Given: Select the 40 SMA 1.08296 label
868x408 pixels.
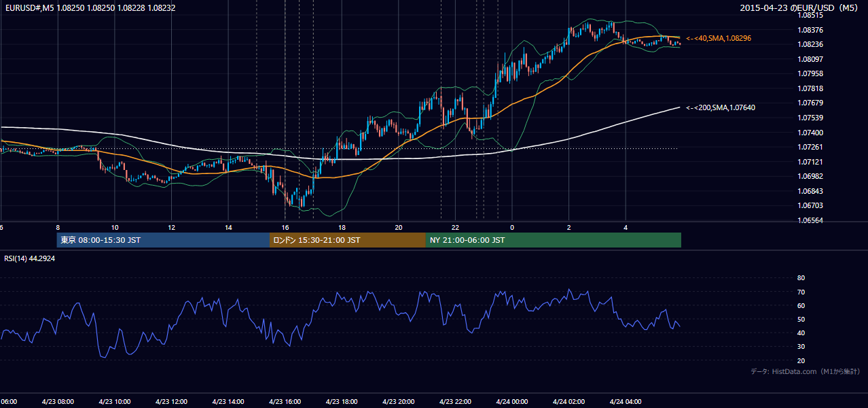Looking at the screenshot, I should point(718,39).
